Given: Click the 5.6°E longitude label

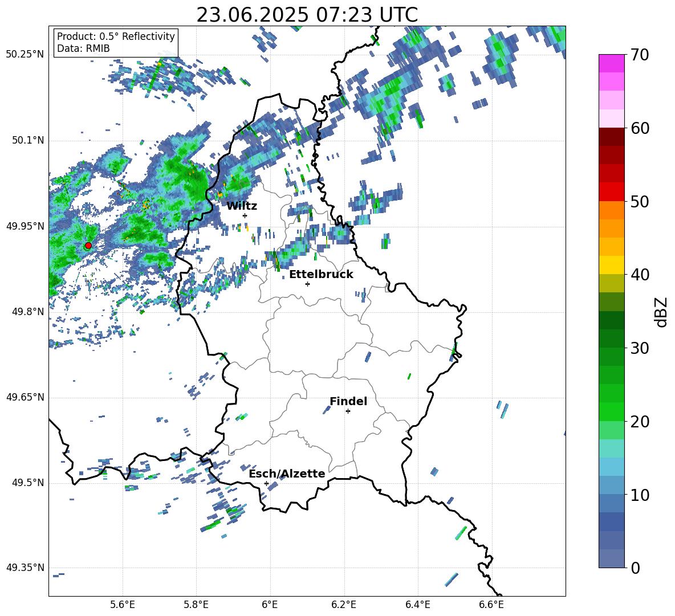Looking at the screenshot, I should click(x=123, y=605).
